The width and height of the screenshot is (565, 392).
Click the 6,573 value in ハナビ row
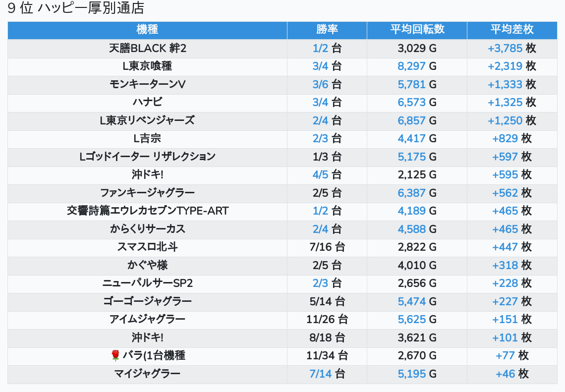[x=411, y=102]
